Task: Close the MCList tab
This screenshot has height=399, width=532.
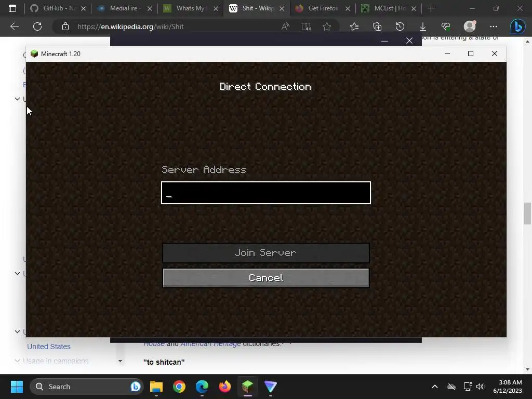Action: point(414,8)
